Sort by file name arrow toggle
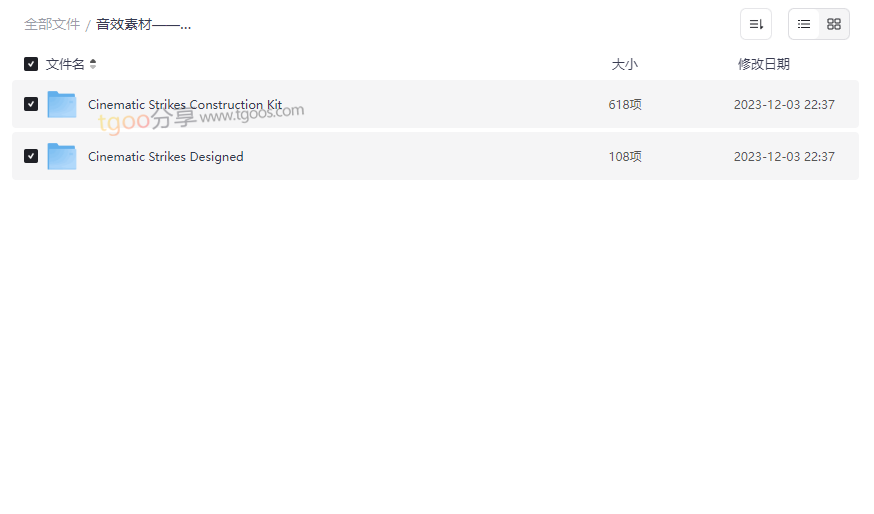This screenshot has width=874, height=514. (93, 64)
